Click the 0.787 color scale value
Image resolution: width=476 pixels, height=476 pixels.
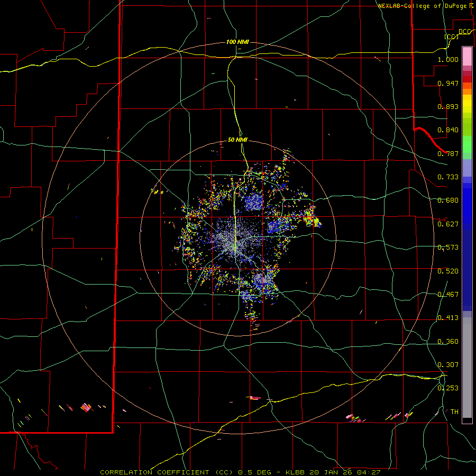[x=448, y=153]
